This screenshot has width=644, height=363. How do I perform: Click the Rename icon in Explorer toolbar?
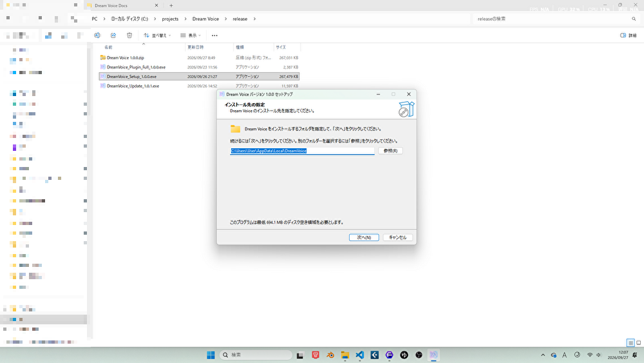(97, 35)
